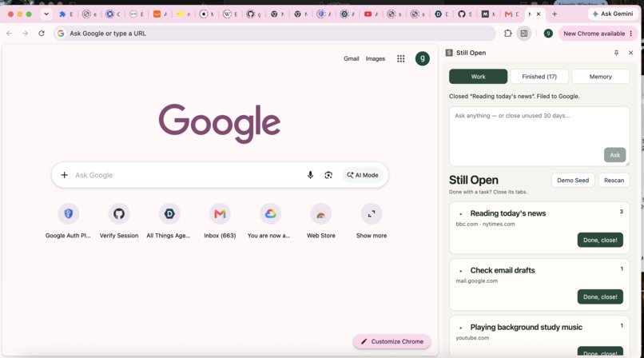Screen dimensions: 644x358
Task: Open the Verify Session GitHub shortcut
Action: click(x=119, y=221)
